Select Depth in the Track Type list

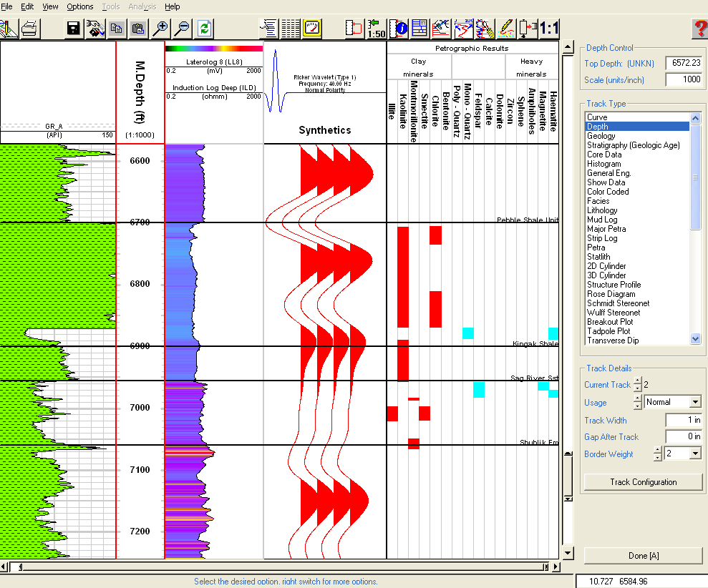(x=638, y=127)
